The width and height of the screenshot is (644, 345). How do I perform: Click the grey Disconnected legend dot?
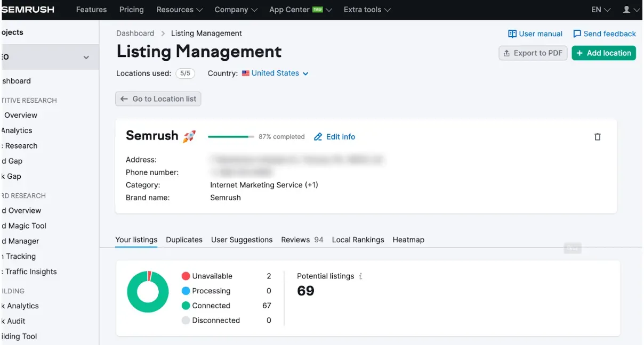[186, 321]
